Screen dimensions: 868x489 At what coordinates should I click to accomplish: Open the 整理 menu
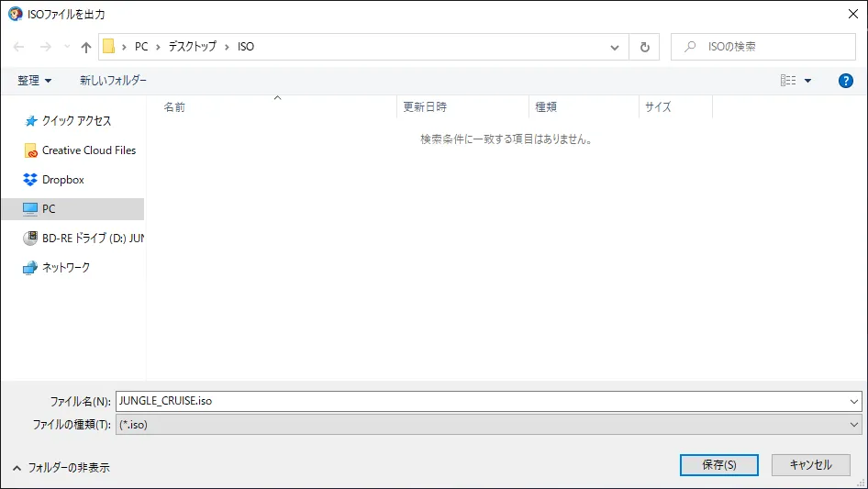point(34,81)
